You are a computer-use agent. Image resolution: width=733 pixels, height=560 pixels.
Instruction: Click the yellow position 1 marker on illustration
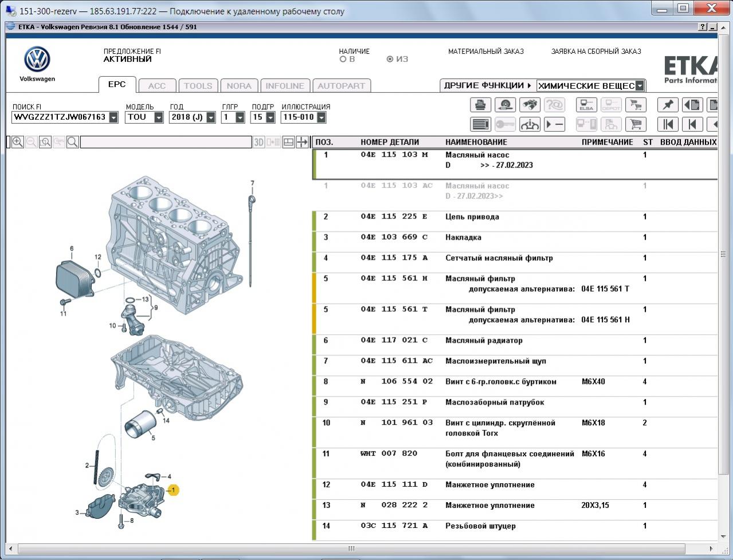click(173, 490)
